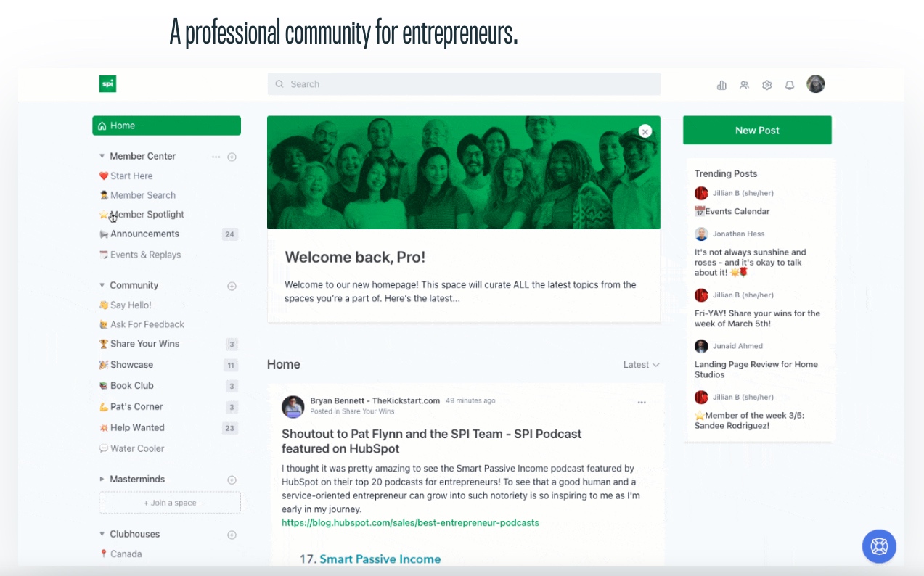924x576 pixels.
Task: Open the settings gear icon
Action: pos(766,84)
